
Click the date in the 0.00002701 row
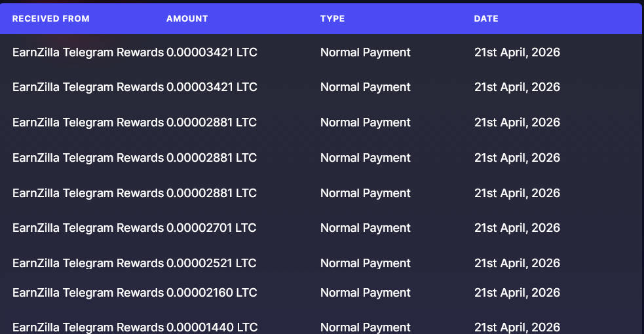coord(517,228)
